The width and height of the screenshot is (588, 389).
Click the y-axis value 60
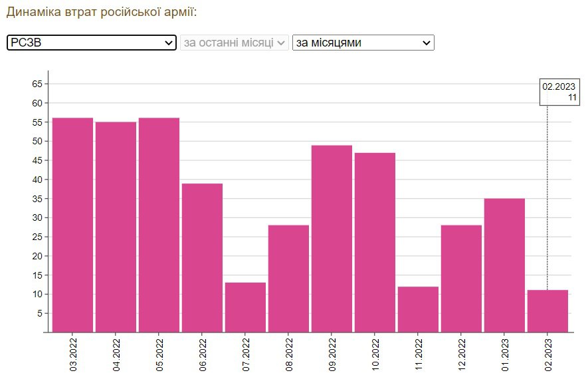pos(37,103)
